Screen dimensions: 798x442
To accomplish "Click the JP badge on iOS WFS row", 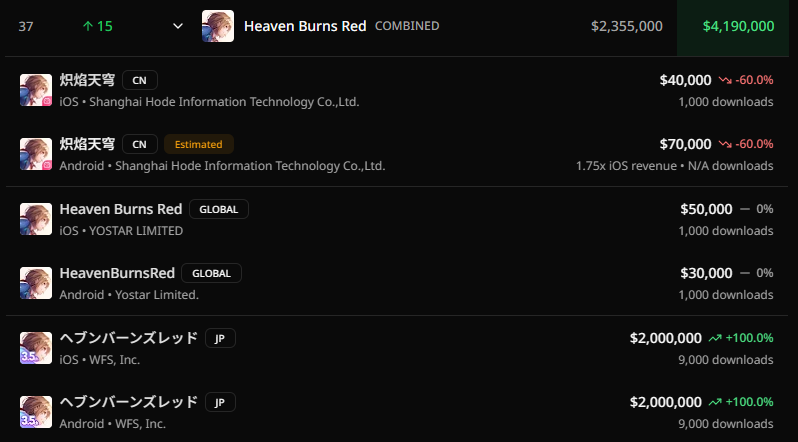I will 220,338.
